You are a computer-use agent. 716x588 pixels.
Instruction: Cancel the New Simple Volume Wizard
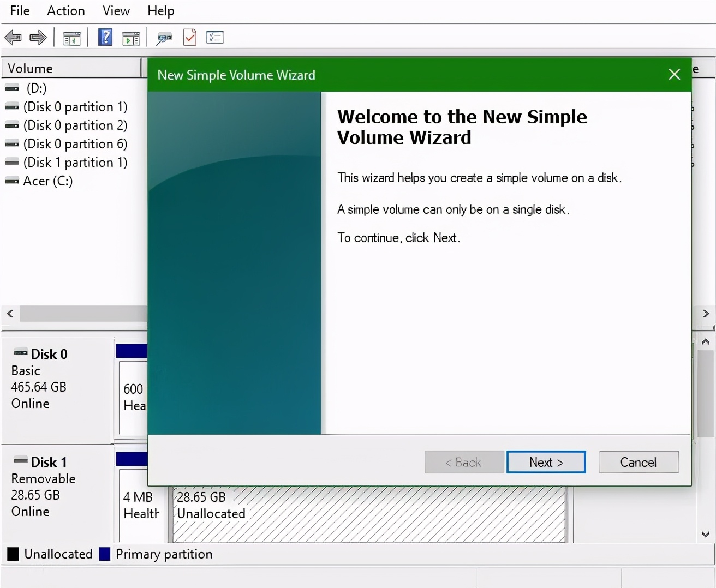[x=639, y=462]
